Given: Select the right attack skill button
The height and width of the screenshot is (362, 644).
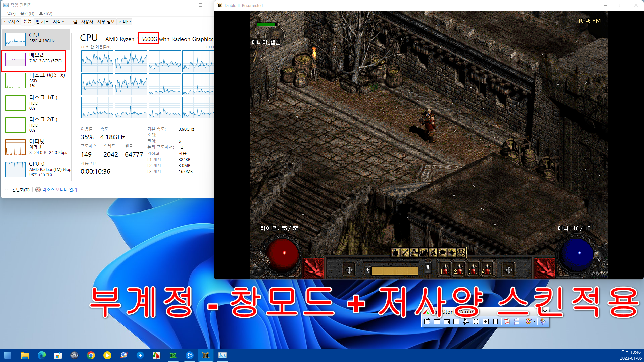Looking at the screenshot, I should click(x=545, y=268).
